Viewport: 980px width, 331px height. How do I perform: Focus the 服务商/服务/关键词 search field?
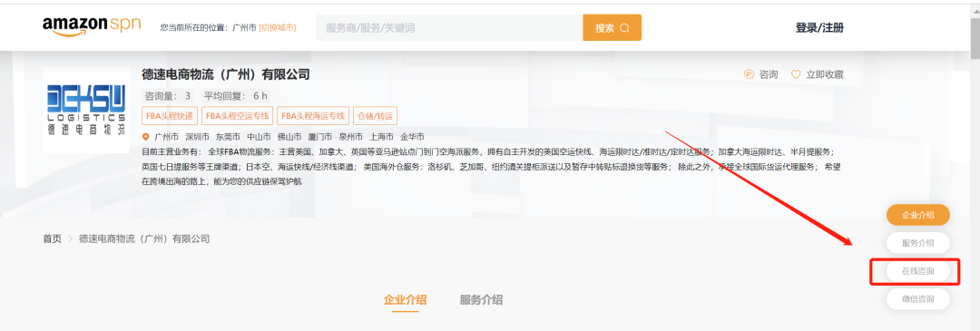pos(449,28)
